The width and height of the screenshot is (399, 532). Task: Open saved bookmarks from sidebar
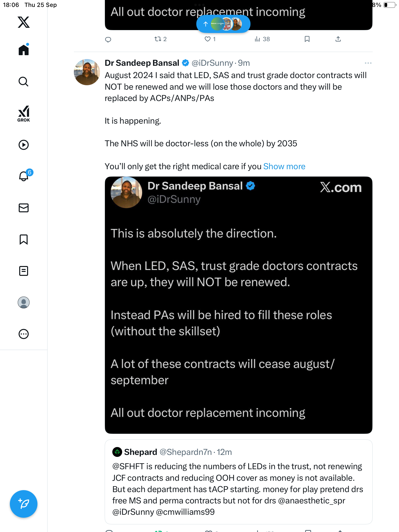[24, 239]
